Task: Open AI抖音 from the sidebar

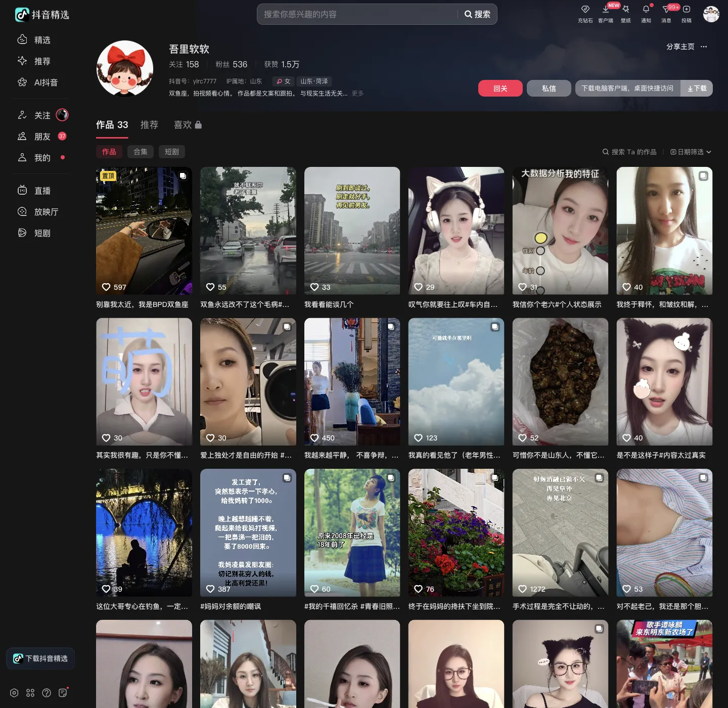Action: click(x=38, y=82)
